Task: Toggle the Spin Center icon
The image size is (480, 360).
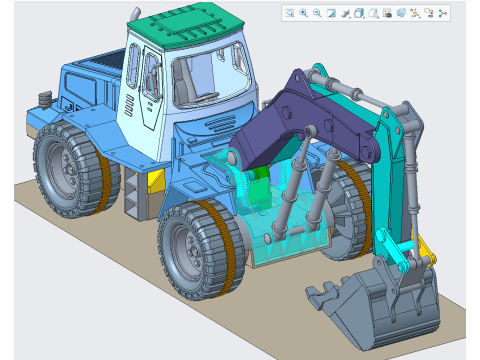Action: [443, 13]
